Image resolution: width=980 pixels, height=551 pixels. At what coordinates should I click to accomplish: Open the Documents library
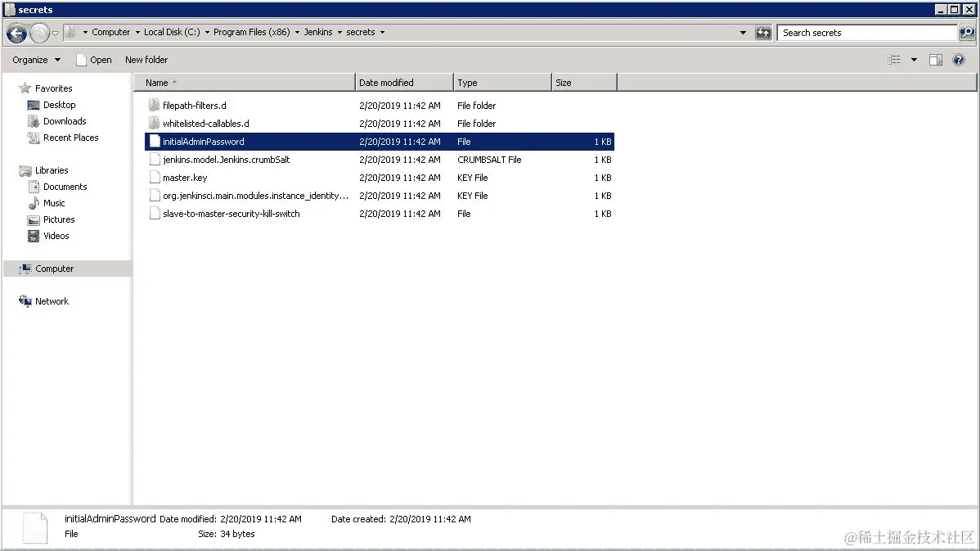[65, 187]
